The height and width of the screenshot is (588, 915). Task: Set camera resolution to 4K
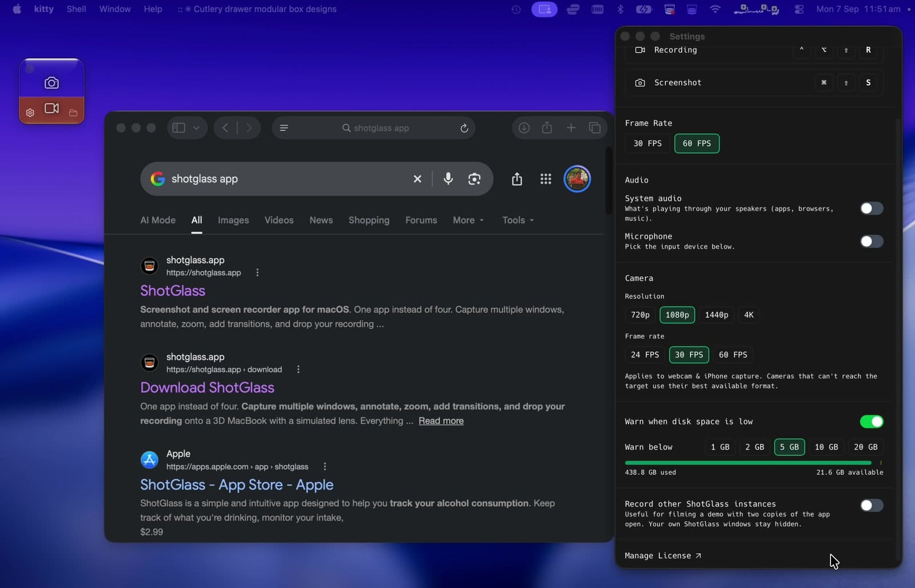749,315
